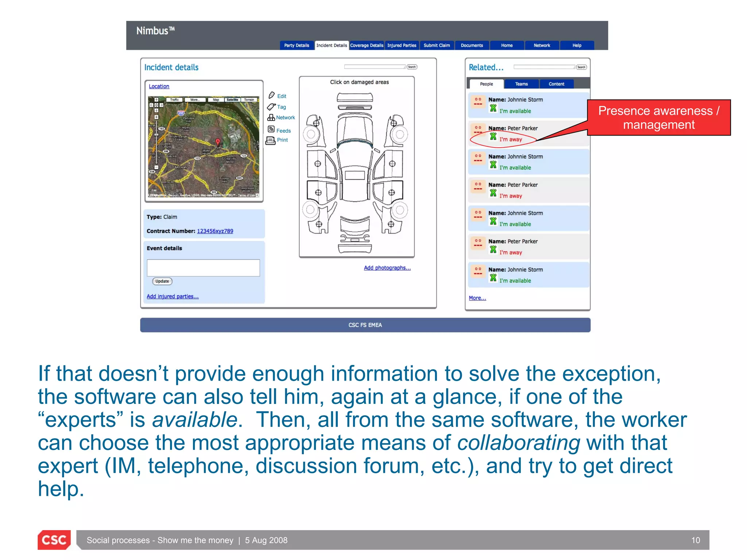The image size is (747, 560).
Task: Click the Related panel search field
Action: pos(544,67)
